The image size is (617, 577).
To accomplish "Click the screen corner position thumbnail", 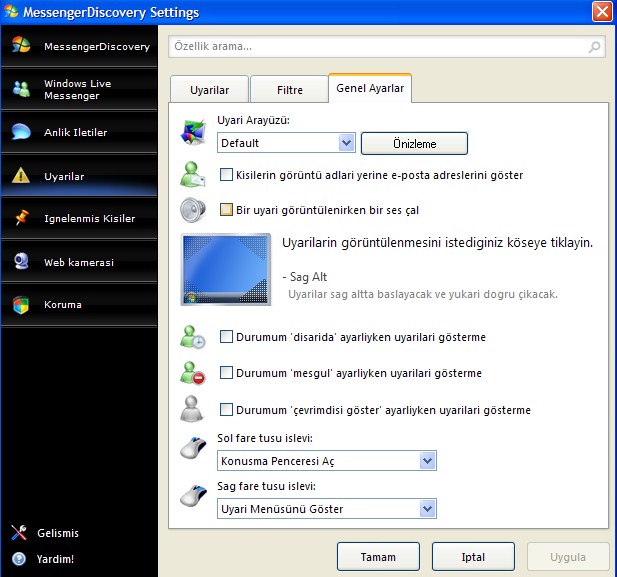I will pyautogui.click(x=225, y=269).
